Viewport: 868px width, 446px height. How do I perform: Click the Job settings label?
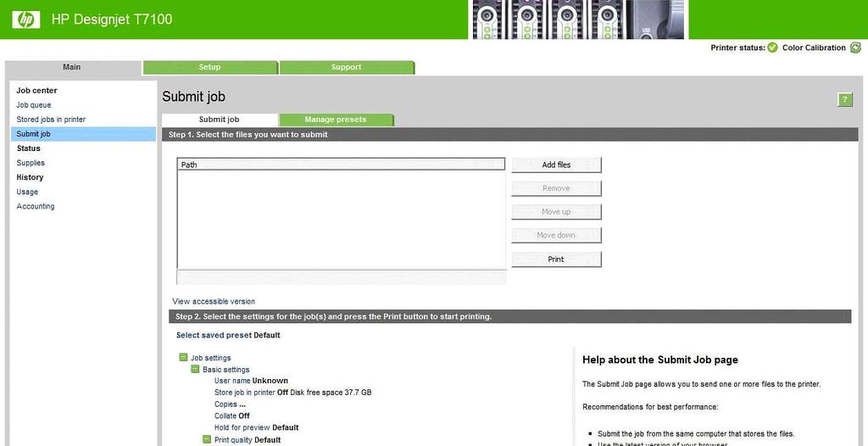[x=211, y=358]
